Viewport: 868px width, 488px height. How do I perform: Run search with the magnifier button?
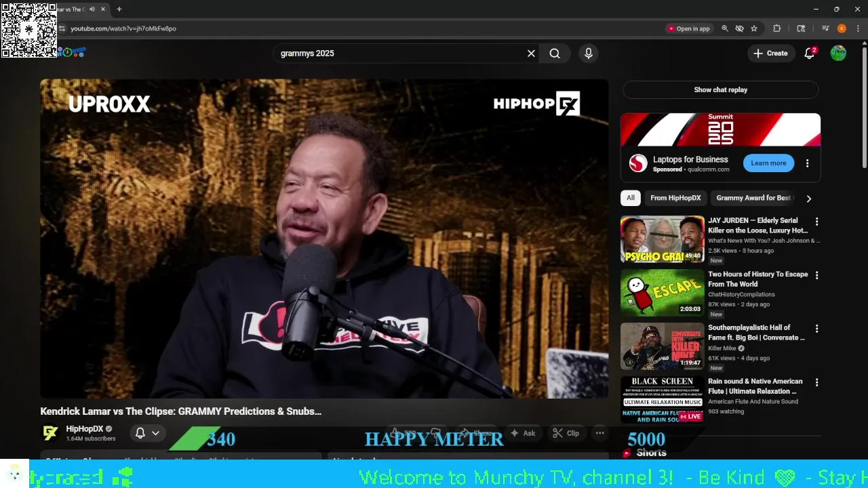(x=555, y=54)
